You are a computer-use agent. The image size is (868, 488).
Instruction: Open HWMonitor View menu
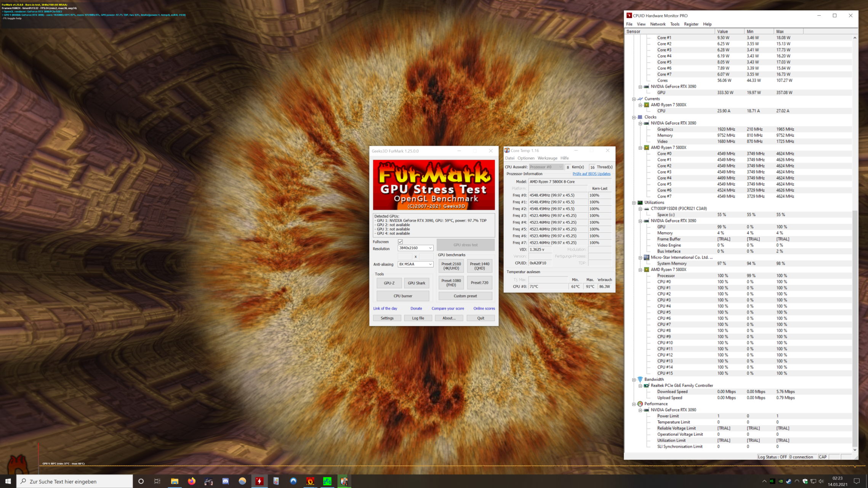(x=641, y=24)
